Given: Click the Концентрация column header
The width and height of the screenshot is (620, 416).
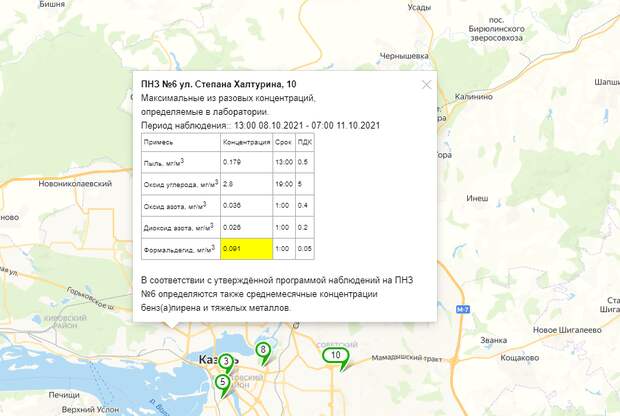Looking at the screenshot, I should point(246,142).
